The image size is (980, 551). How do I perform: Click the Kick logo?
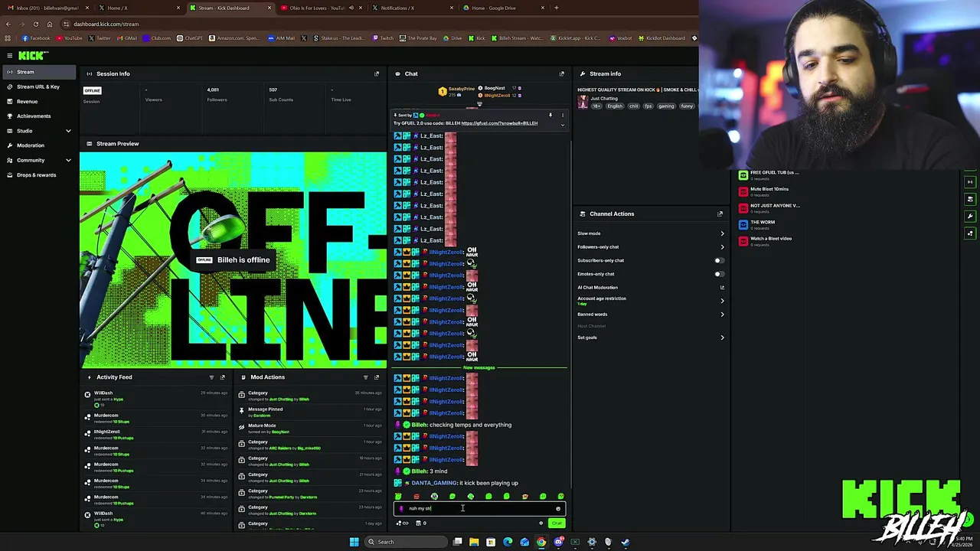pos(33,55)
